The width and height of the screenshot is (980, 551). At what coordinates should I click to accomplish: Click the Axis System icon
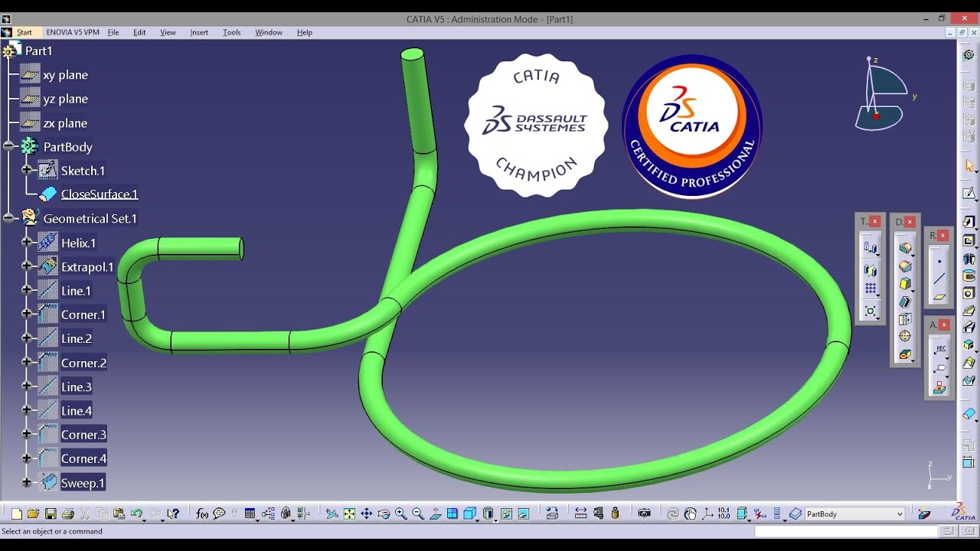(707, 514)
